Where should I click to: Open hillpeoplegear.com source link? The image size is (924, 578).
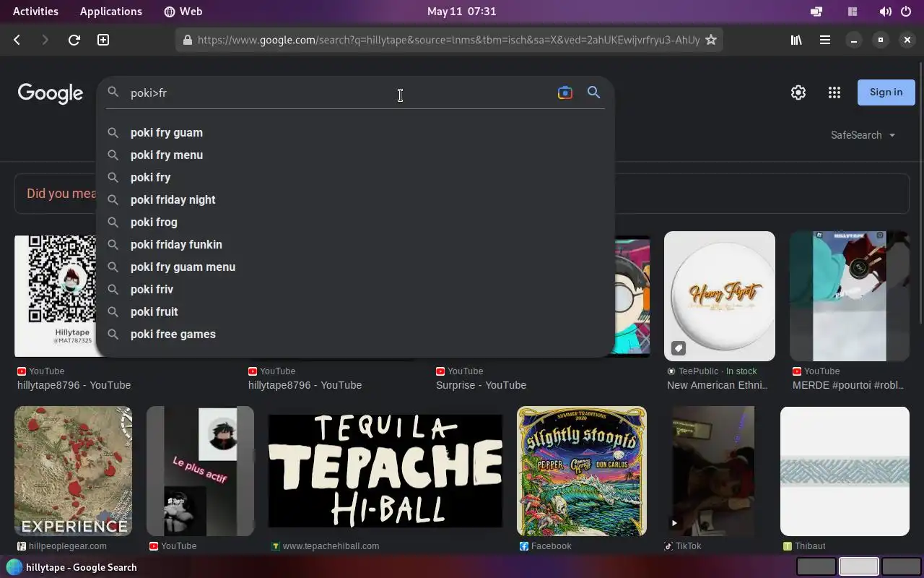point(62,546)
